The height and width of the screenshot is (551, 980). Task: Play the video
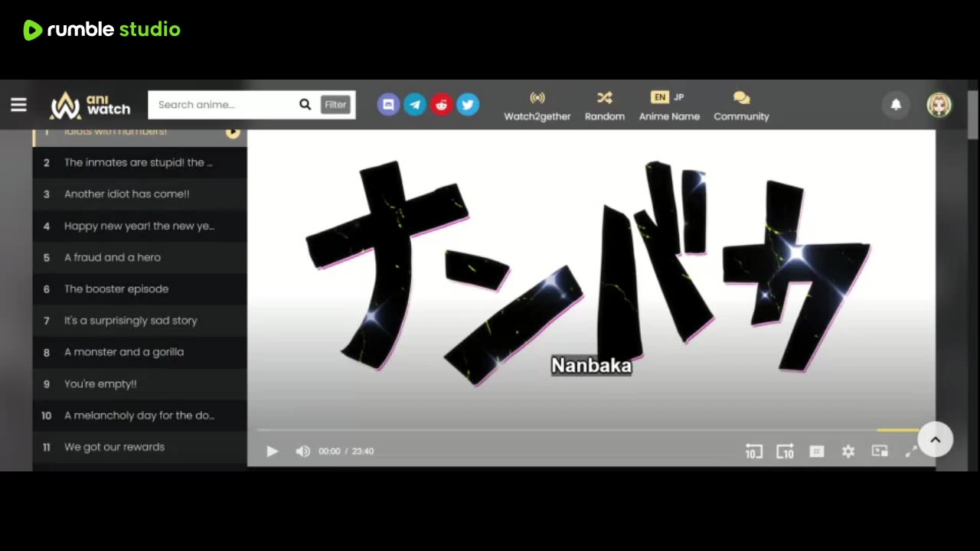pyautogui.click(x=272, y=452)
